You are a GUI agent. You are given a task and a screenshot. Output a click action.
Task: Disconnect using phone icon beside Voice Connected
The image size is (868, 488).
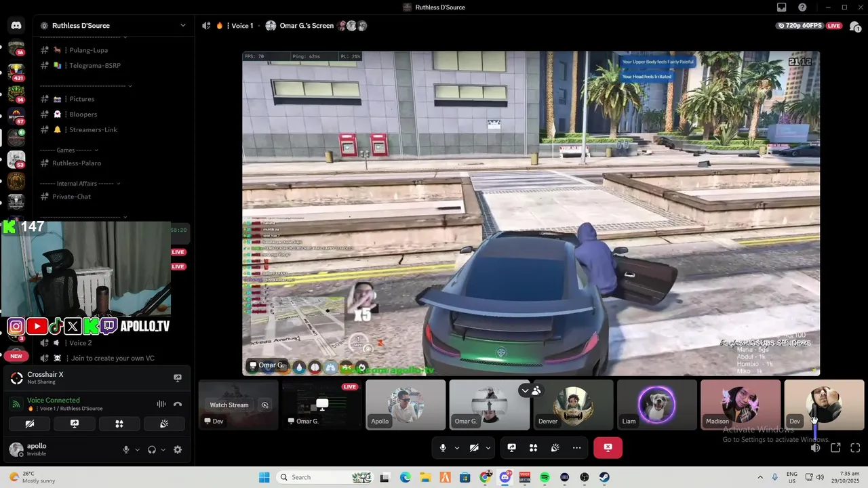pyautogui.click(x=178, y=404)
